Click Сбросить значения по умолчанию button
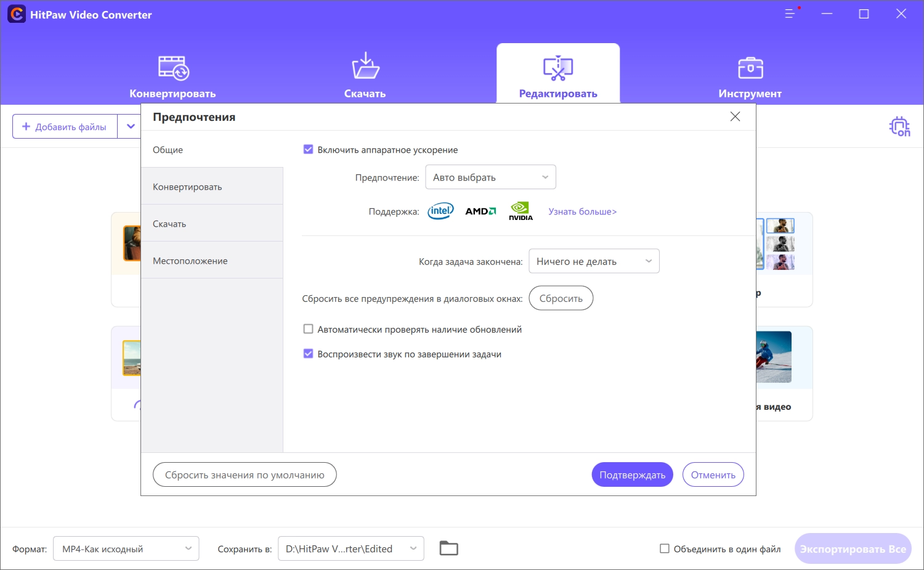The height and width of the screenshot is (570, 924). click(245, 474)
